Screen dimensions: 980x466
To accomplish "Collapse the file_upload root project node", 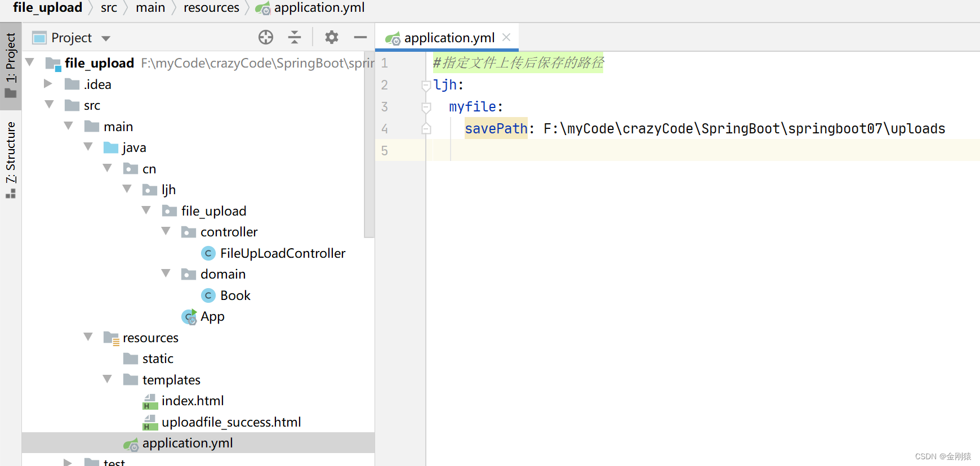I will (x=30, y=62).
